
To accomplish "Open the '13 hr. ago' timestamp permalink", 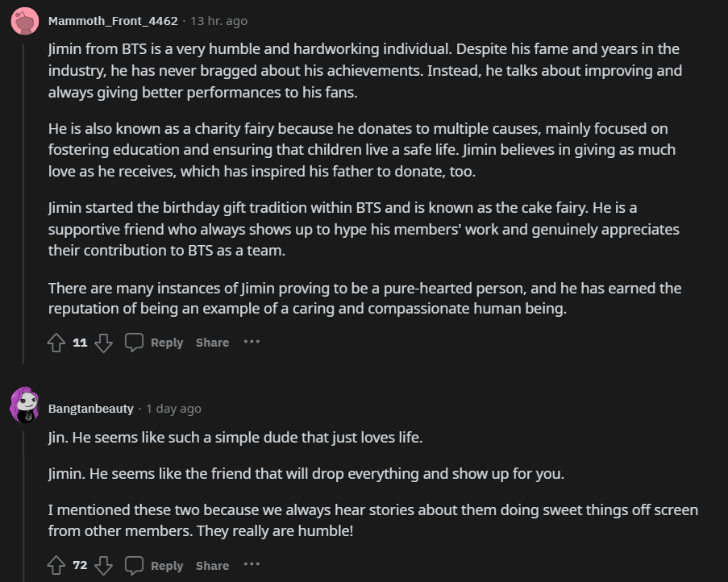I will point(218,20).
